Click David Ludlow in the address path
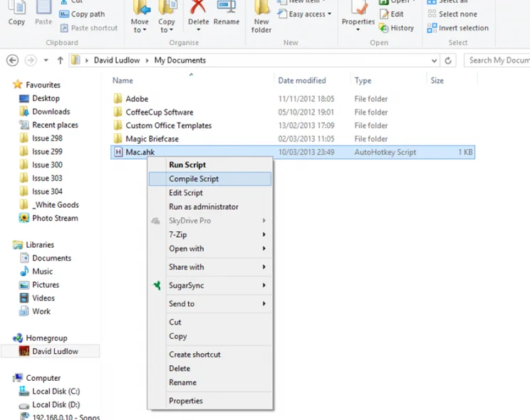The width and height of the screenshot is (530, 420). [x=117, y=60]
